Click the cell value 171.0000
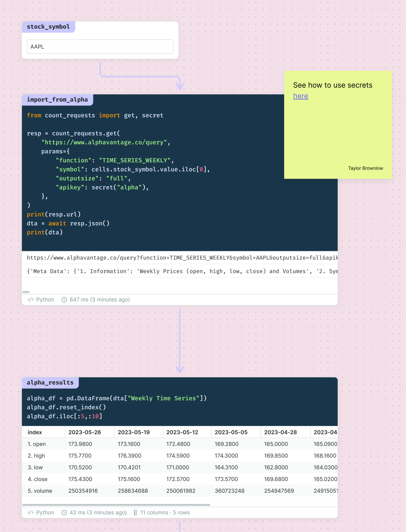406x532 pixels. pos(178,467)
